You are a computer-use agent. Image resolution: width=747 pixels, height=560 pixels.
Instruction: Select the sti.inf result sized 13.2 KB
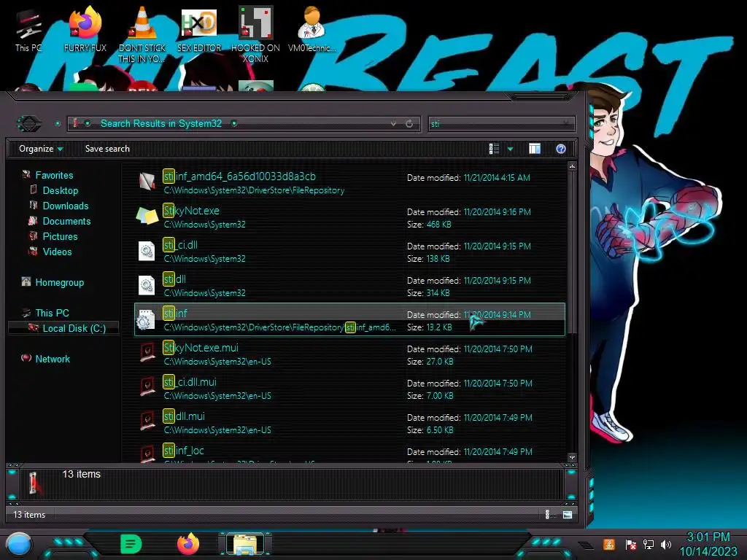point(349,319)
